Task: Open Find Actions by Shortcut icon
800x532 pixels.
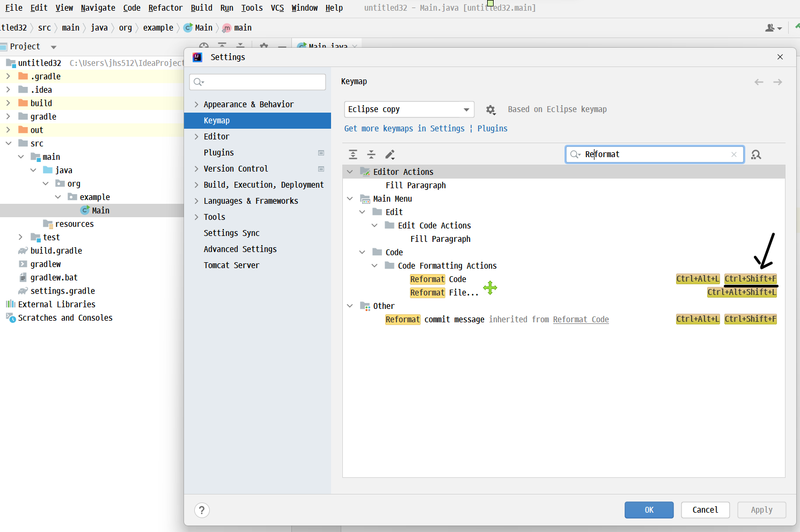Action: pos(756,154)
